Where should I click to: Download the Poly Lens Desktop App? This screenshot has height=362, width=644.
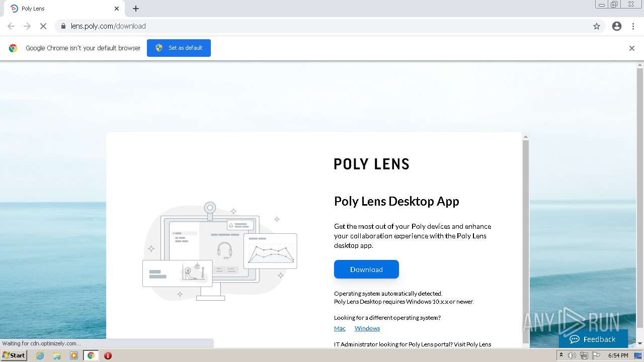point(366,269)
